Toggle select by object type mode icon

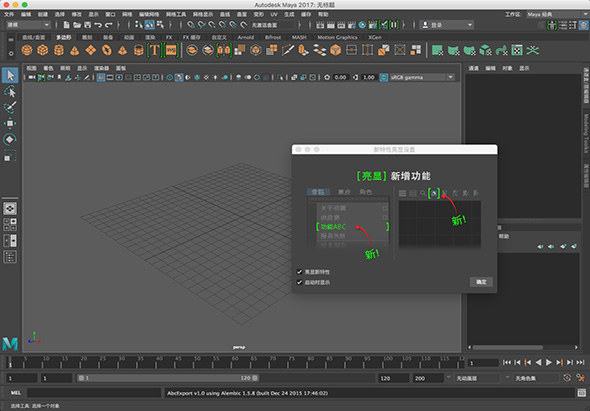pyautogui.click(x=149, y=25)
